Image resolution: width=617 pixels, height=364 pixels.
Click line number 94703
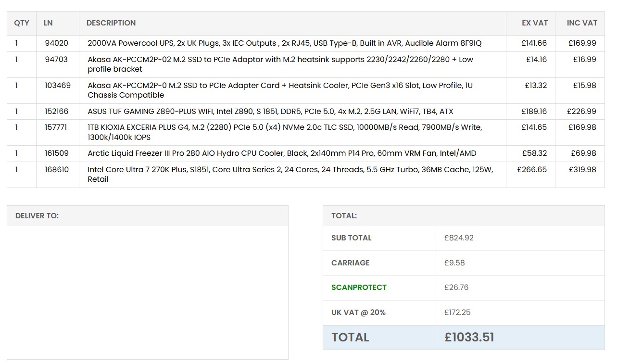click(56, 60)
